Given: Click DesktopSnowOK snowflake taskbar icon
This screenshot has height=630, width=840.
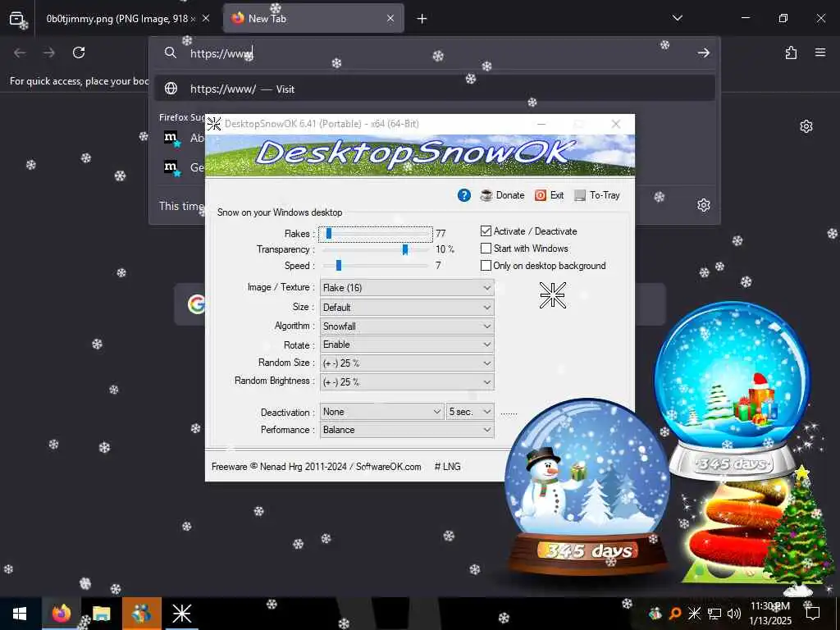Looking at the screenshot, I should [181, 614].
